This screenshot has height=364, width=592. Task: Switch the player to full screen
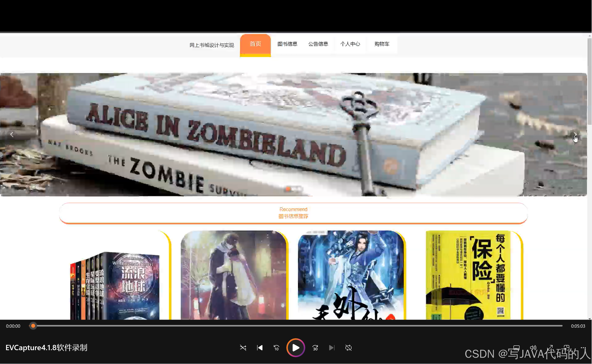pos(550,348)
